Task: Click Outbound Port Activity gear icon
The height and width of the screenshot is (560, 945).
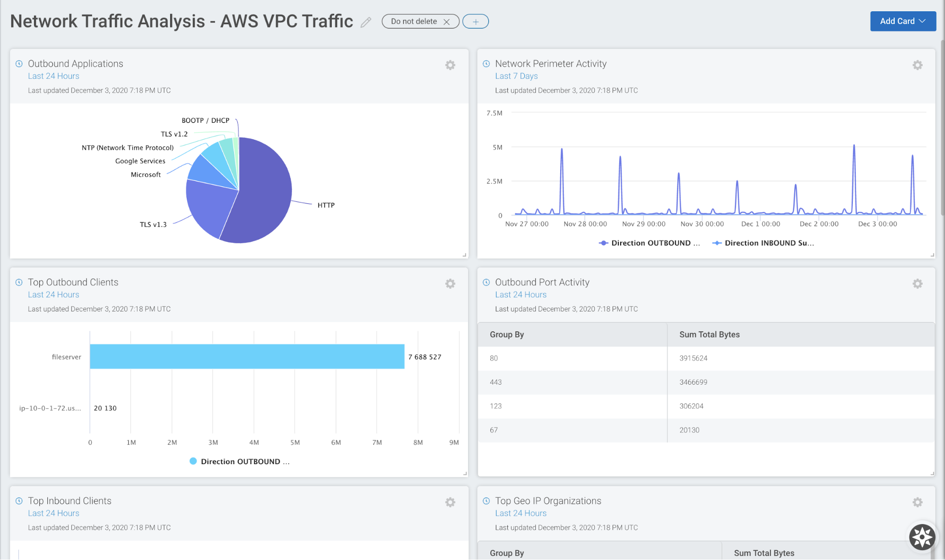Action: point(917,284)
